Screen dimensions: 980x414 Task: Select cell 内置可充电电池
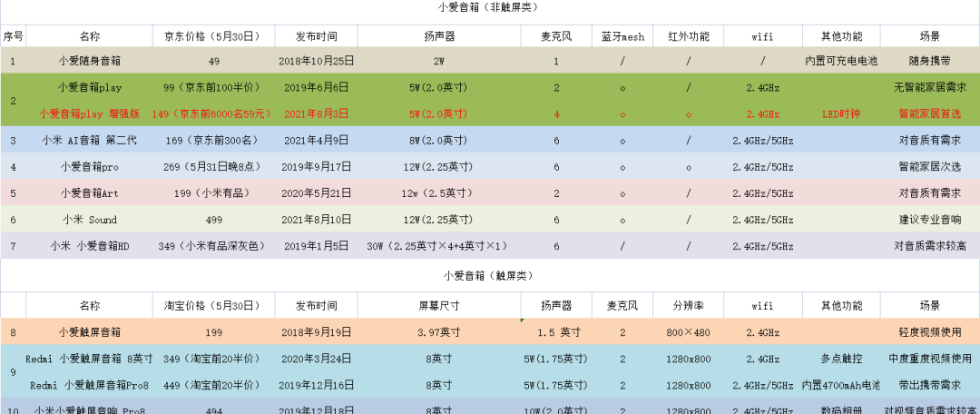pyautogui.click(x=841, y=62)
